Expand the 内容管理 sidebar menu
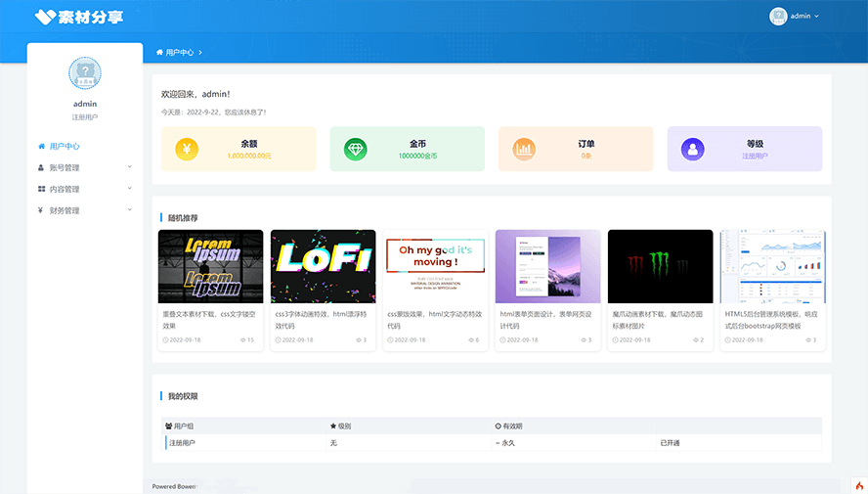Screen dimensions: 868x494 [84, 189]
